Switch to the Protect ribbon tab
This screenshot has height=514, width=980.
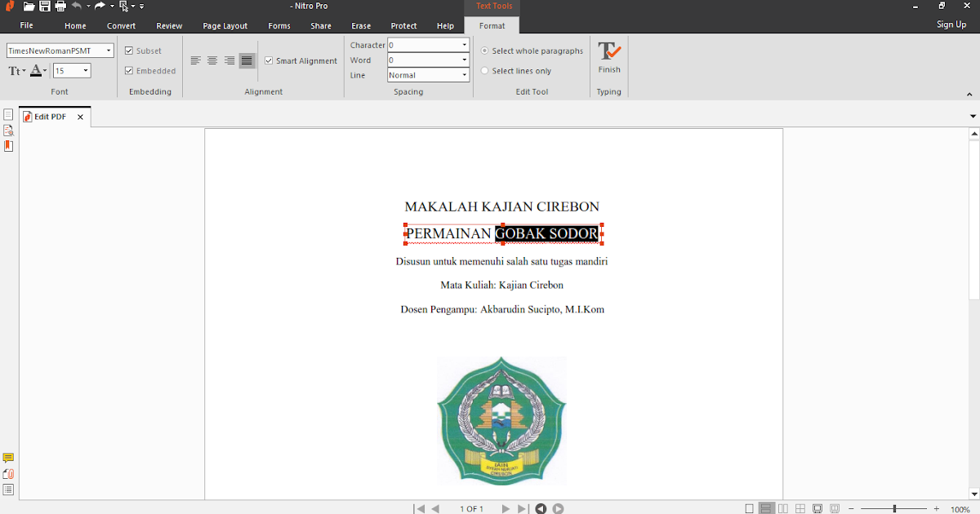pyautogui.click(x=404, y=25)
